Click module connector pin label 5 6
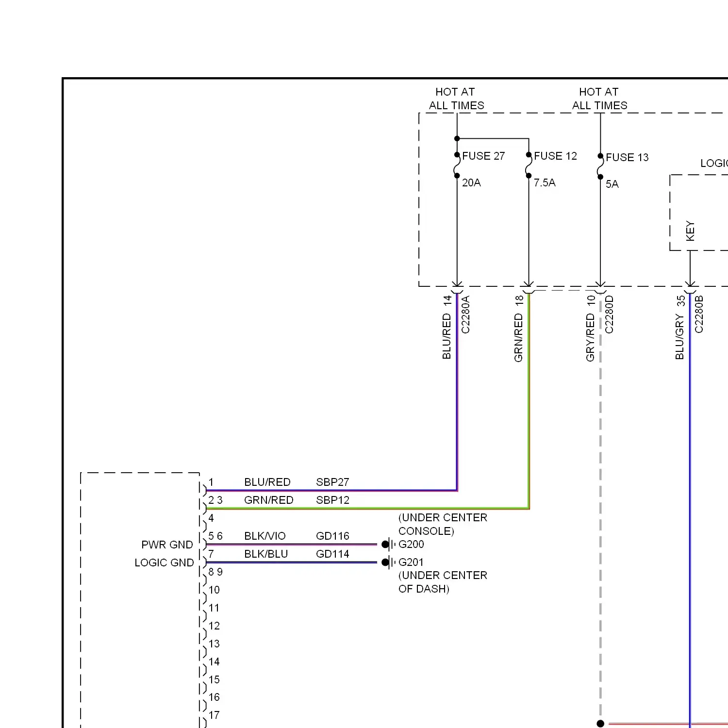 click(x=215, y=536)
